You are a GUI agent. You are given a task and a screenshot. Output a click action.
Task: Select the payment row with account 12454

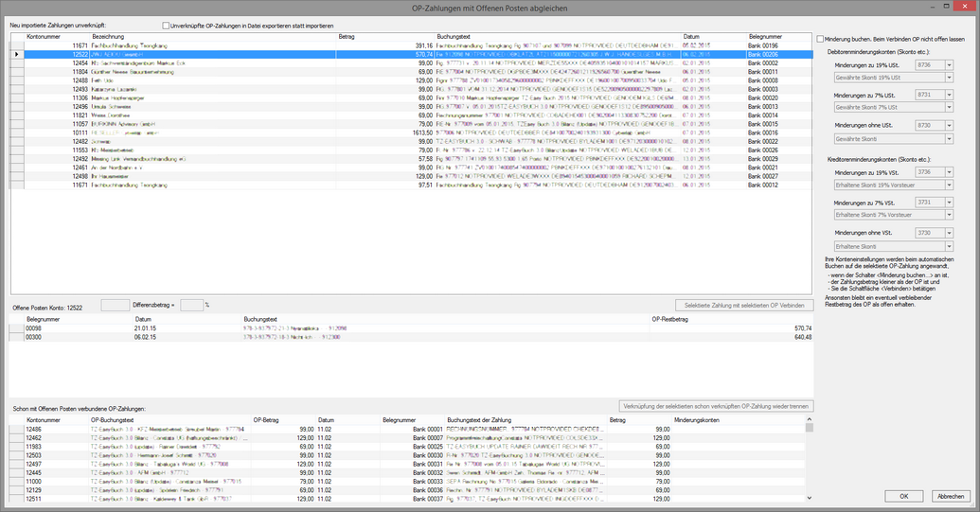(411, 63)
